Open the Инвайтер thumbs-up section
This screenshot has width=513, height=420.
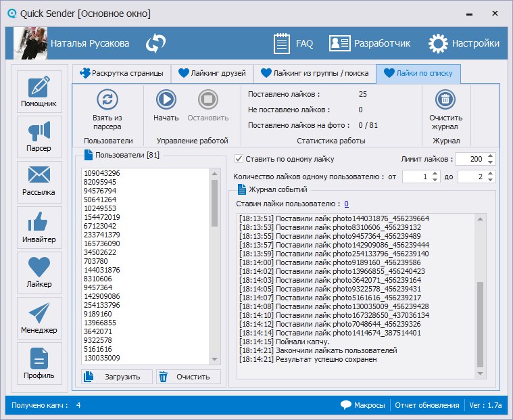tap(39, 229)
